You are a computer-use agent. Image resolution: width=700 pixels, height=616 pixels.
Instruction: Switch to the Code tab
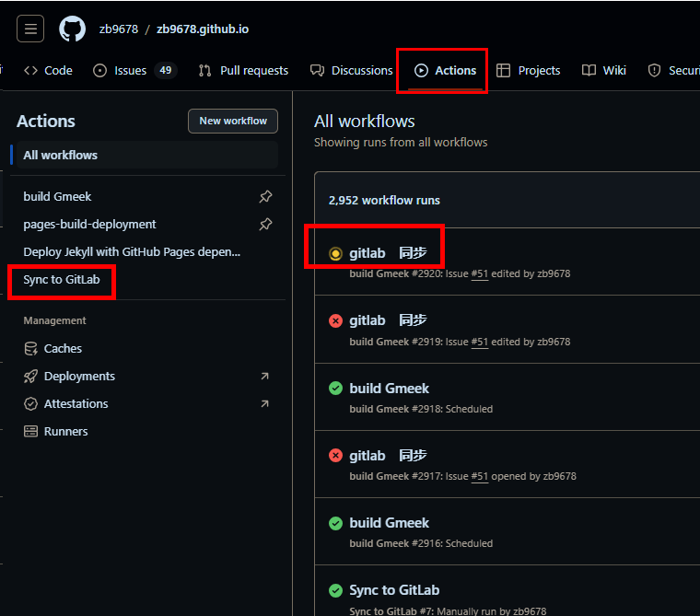tap(48, 71)
